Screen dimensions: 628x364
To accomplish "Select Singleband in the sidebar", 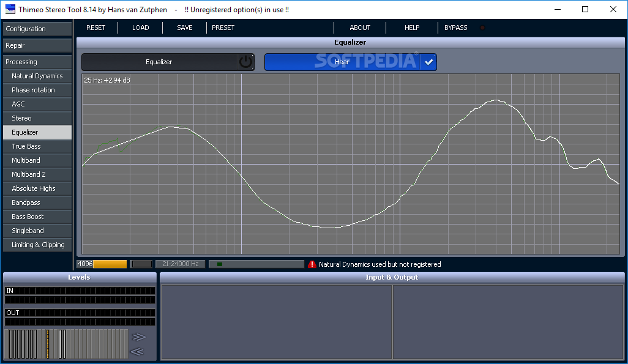I will tap(37, 230).
